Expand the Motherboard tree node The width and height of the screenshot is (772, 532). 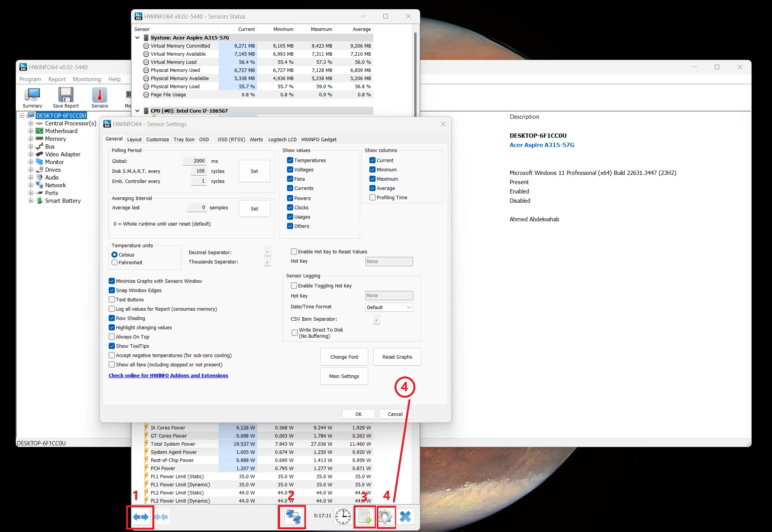(x=31, y=131)
